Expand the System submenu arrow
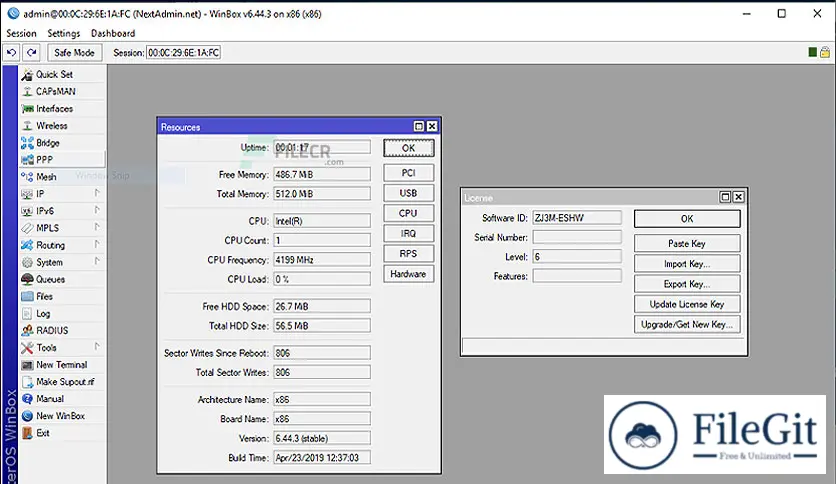This screenshot has height=484, width=836. click(x=97, y=261)
